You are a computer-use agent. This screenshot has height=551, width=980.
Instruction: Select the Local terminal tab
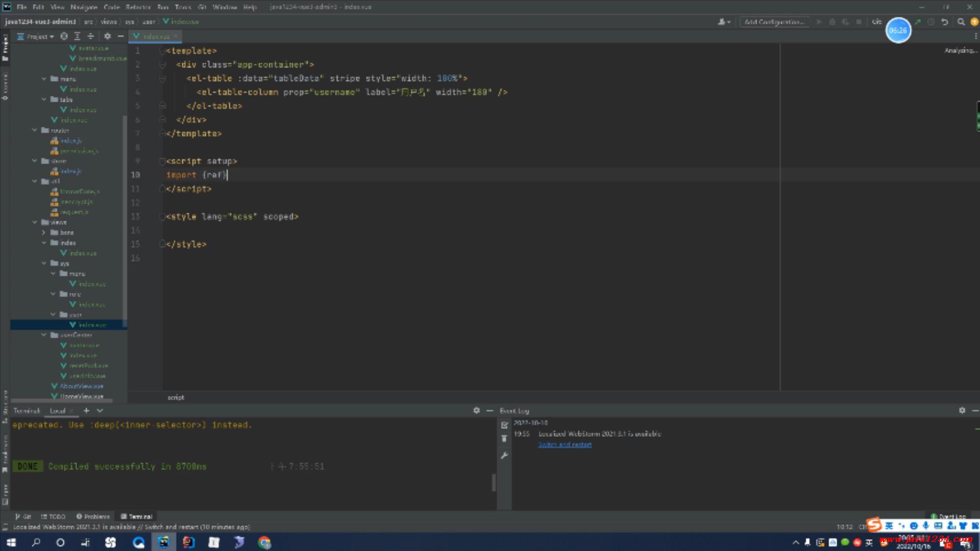click(x=57, y=411)
